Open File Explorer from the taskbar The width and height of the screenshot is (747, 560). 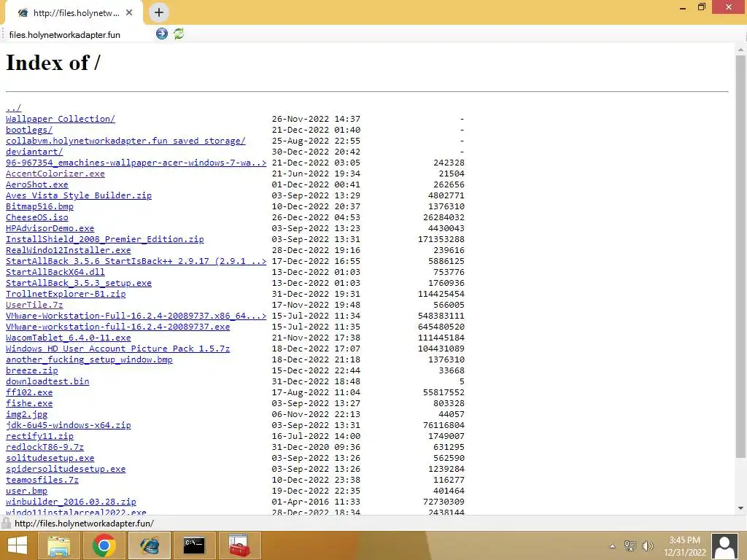(58, 545)
